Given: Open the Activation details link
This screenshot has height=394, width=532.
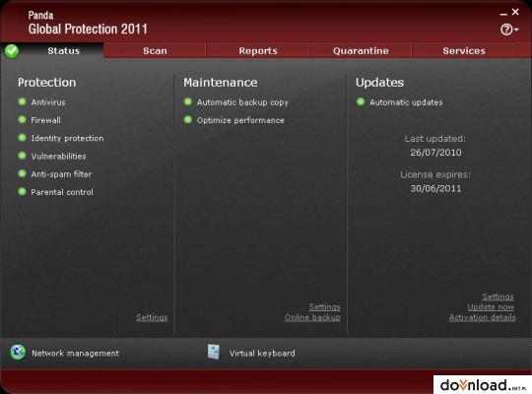Looking at the screenshot, I should 483,317.
